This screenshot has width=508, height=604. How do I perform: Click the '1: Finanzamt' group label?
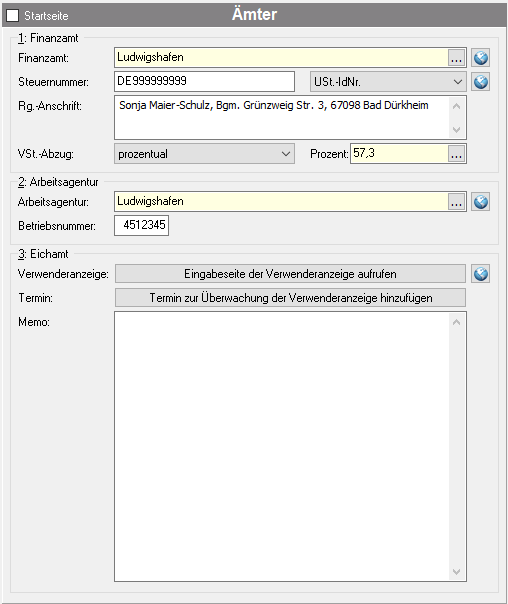click(48, 38)
